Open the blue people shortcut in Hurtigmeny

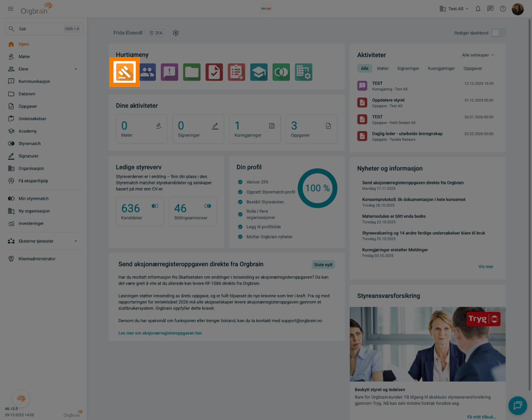[x=147, y=72]
